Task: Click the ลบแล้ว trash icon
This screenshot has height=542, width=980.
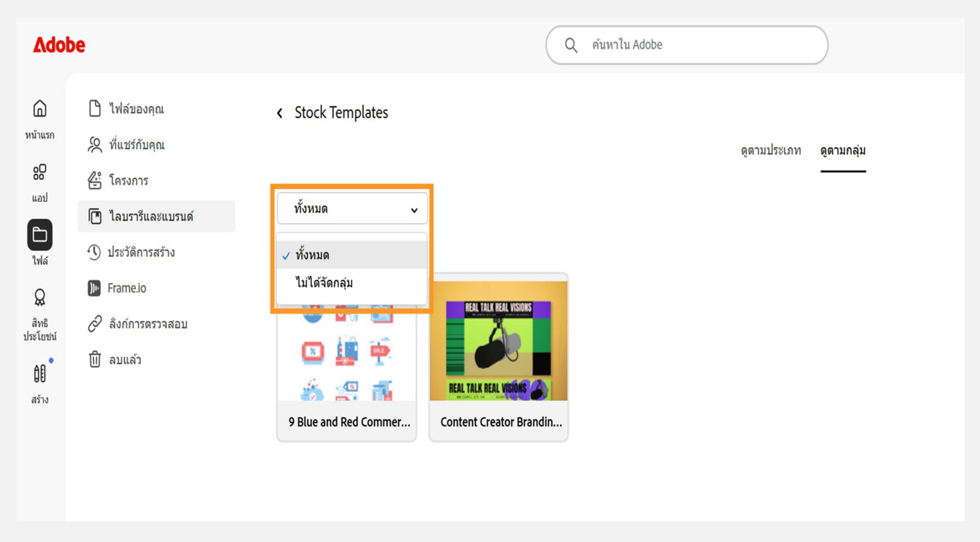Action: pos(95,359)
